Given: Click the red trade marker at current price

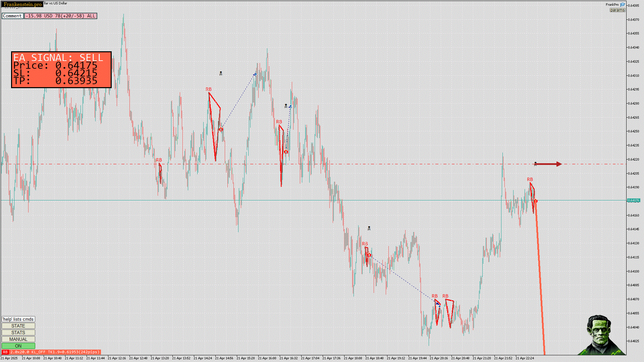Looking at the screenshot, I should [x=536, y=201].
